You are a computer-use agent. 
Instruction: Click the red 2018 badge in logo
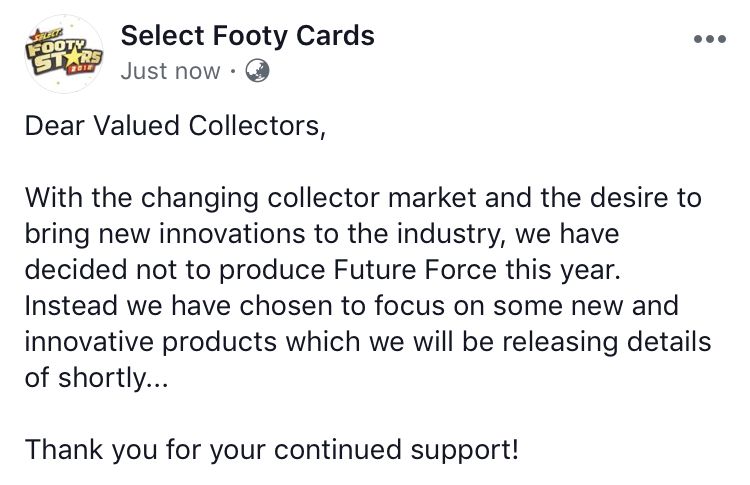[x=82, y=69]
